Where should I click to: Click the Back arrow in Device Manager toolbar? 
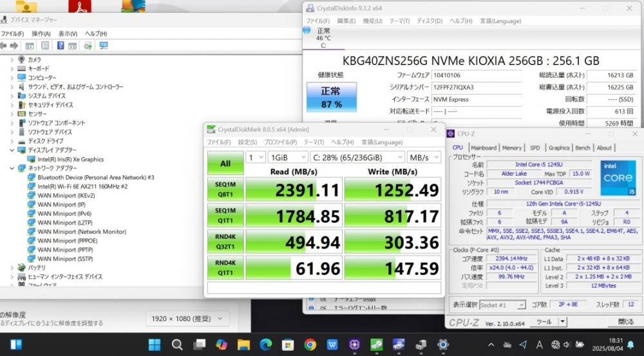[3, 46]
